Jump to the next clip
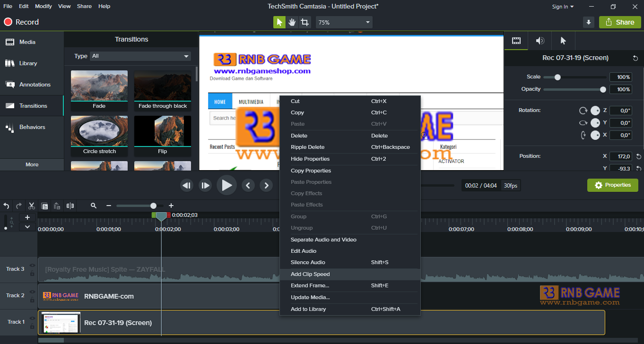The image size is (644, 344). tap(267, 186)
